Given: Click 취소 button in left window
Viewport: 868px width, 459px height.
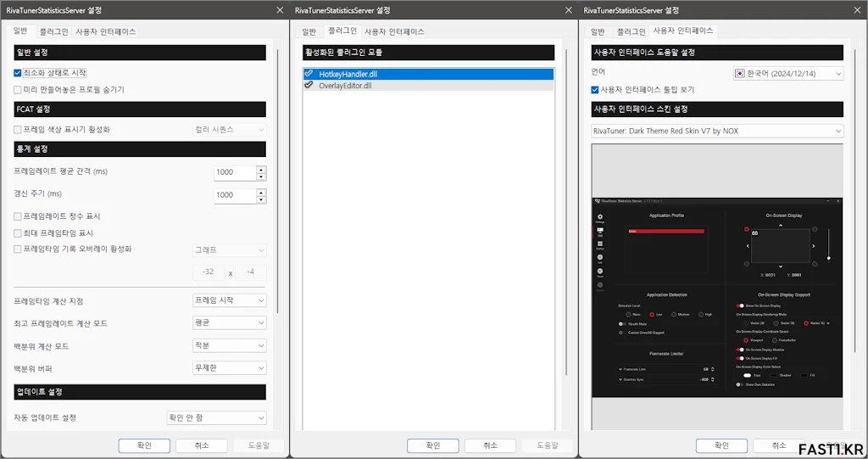Looking at the screenshot, I should point(202,445).
